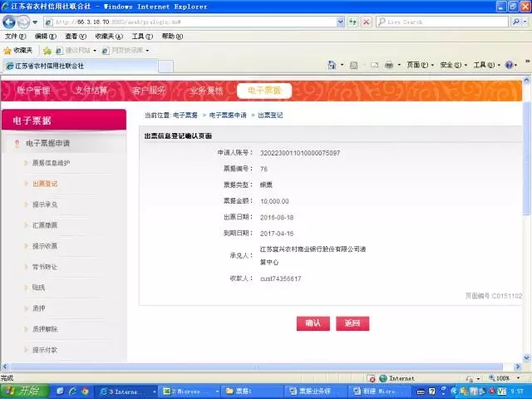
Task: Open the 工具 menu in menu bar
Action: pyautogui.click(x=142, y=37)
